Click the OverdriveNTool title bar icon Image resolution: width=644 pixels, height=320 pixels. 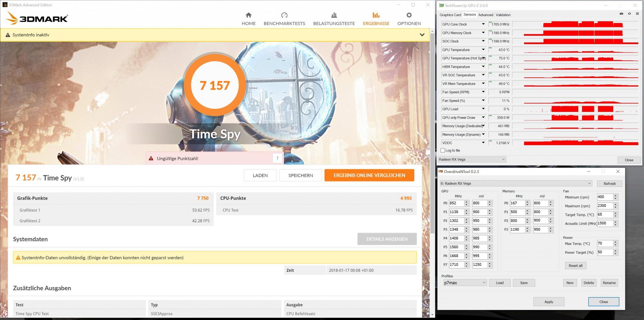(x=441, y=172)
